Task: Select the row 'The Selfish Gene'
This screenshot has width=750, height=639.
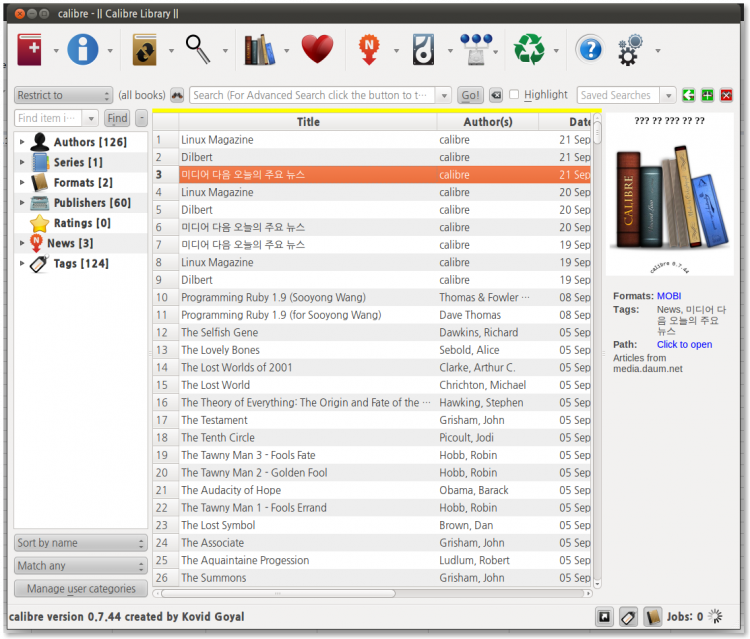Action: pos(372,332)
